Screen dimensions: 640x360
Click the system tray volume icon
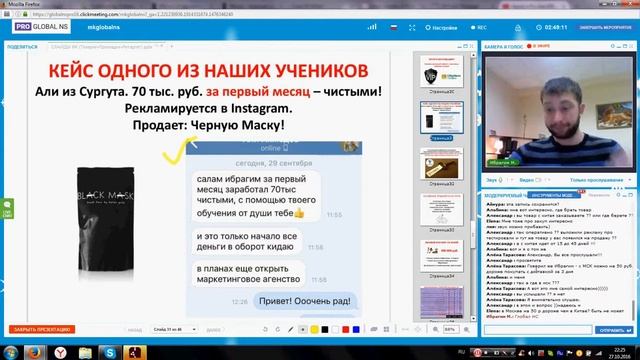coord(531,353)
